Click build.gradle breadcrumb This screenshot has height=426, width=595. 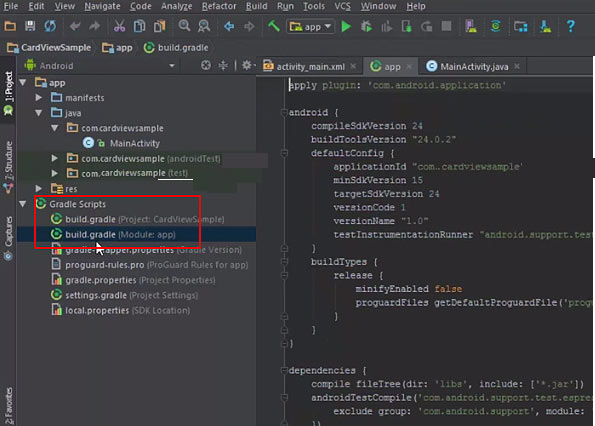[176, 48]
